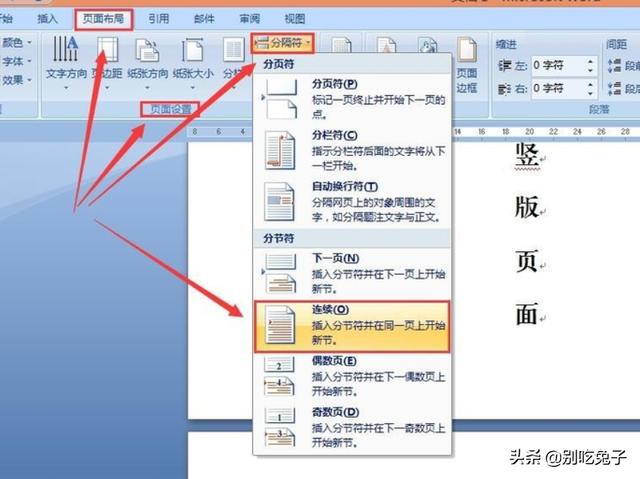640x479 pixels.
Task: Expand the 效果 theme effects dropdown
Action: click(29, 80)
